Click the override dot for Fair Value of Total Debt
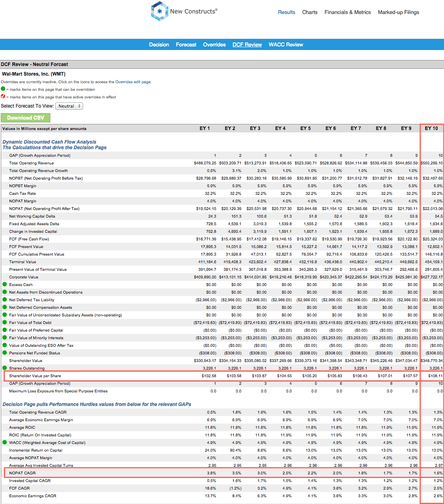Viewport: 444px width, 504px height. 5,322
